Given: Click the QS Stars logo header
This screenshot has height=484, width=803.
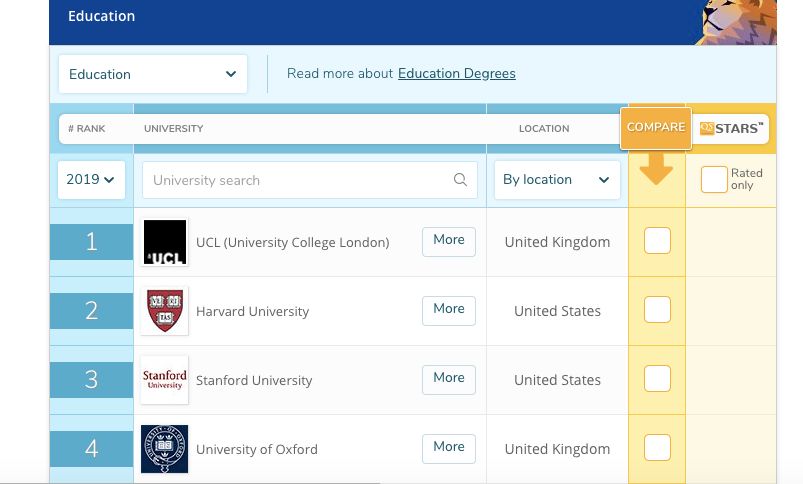Looking at the screenshot, I should click(x=731, y=129).
